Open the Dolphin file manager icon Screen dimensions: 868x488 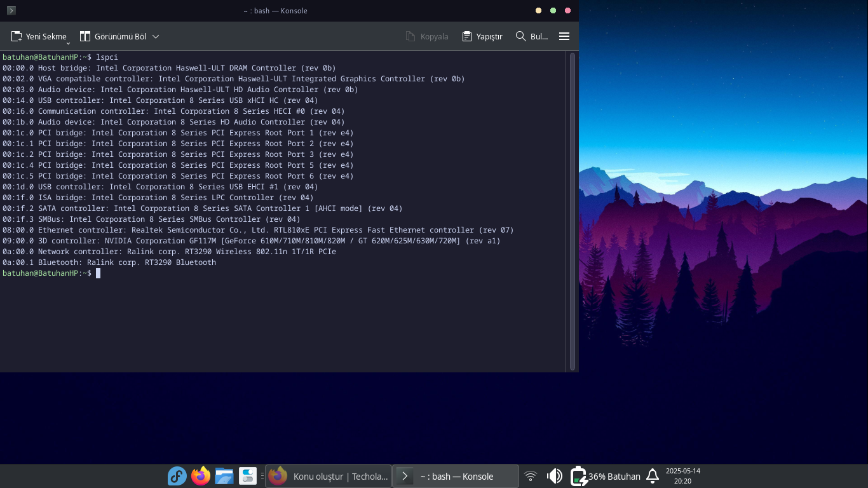tap(224, 476)
